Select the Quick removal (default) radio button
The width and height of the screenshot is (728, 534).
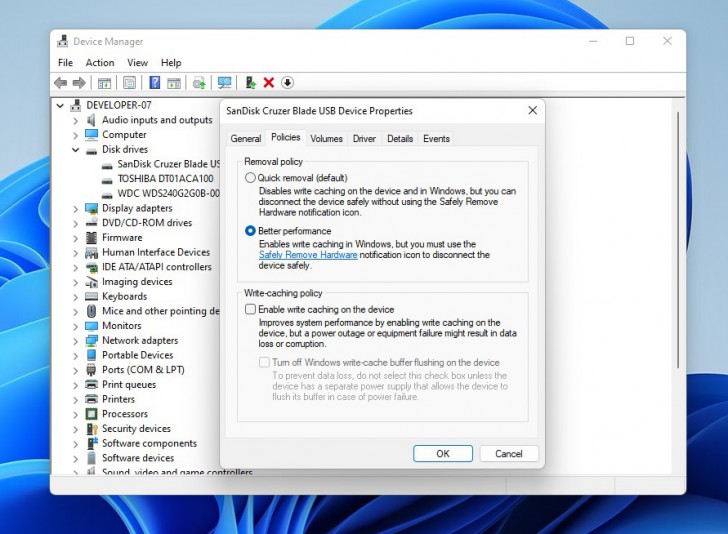[250, 177]
